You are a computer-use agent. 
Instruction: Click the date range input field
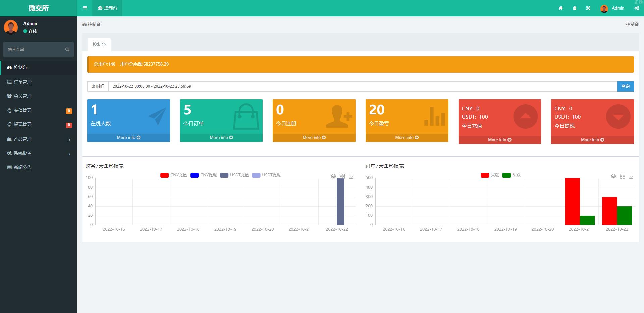click(362, 86)
